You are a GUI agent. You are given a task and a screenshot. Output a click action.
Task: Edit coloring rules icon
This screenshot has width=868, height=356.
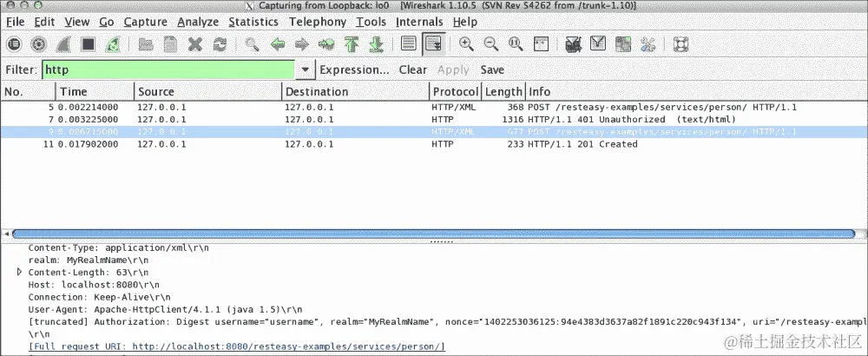(x=623, y=43)
